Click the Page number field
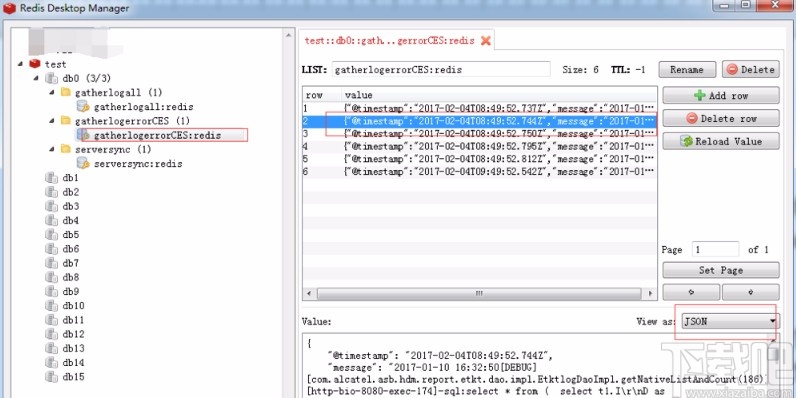 click(716, 249)
